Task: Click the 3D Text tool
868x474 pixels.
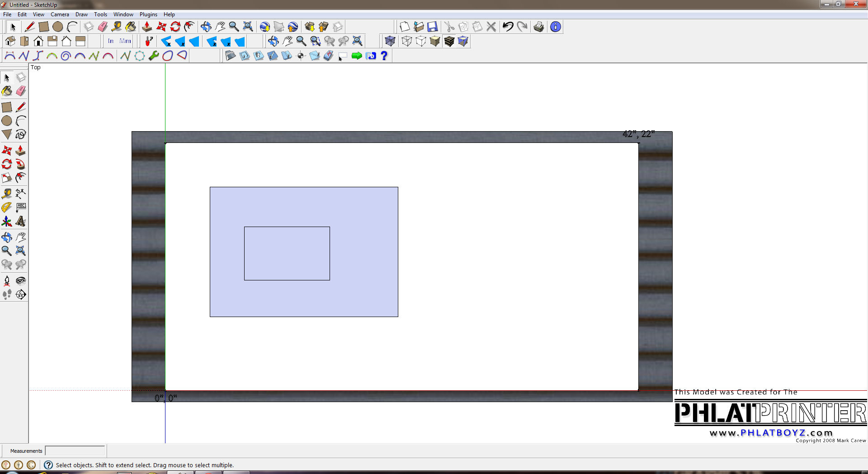Action: (x=20, y=221)
